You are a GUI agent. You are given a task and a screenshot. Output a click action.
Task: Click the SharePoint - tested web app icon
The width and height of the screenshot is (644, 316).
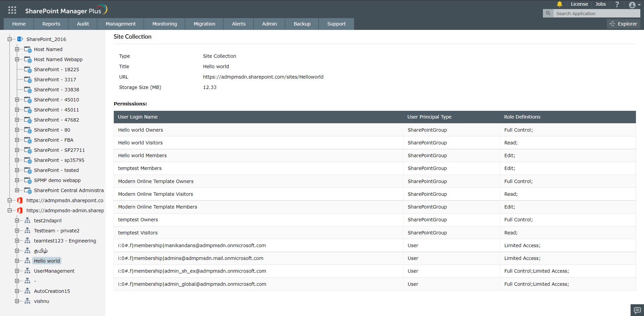pyautogui.click(x=28, y=170)
